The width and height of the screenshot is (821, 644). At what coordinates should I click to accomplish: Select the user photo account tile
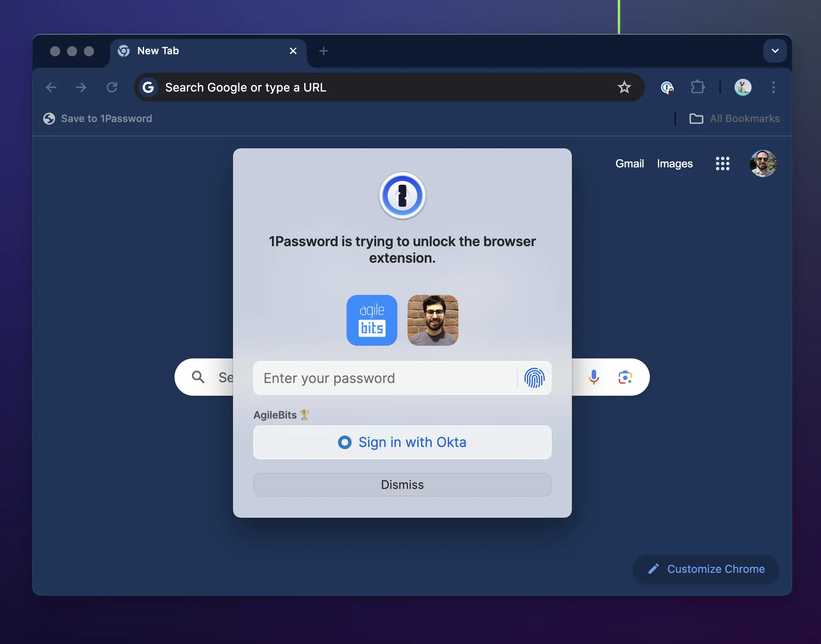(433, 320)
